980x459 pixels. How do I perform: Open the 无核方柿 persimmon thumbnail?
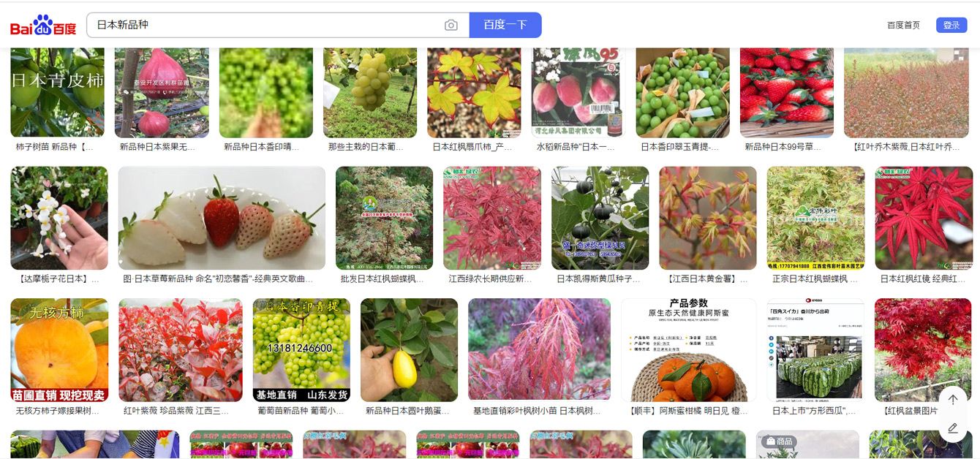pyautogui.click(x=59, y=349)
